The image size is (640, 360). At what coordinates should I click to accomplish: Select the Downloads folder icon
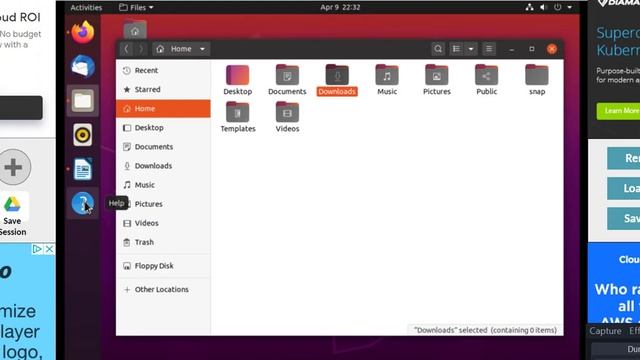tap(337, 80)
